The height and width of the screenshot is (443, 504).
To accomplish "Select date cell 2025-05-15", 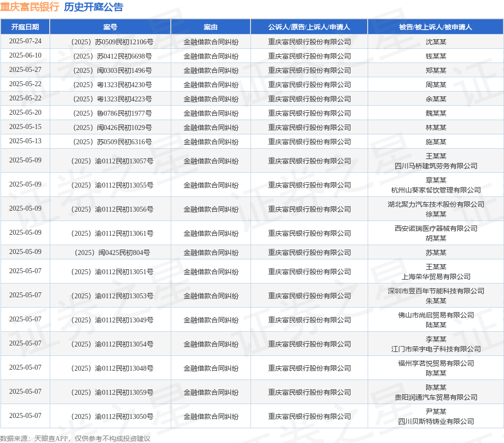I will pos(25,127).
